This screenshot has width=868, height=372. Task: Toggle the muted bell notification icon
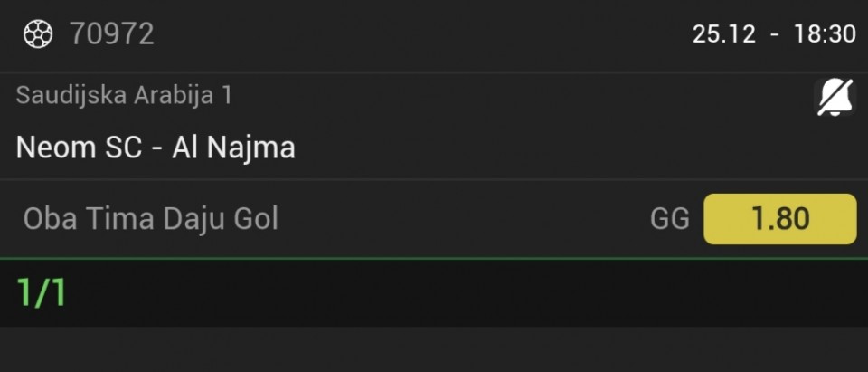(x=834, y=98)
